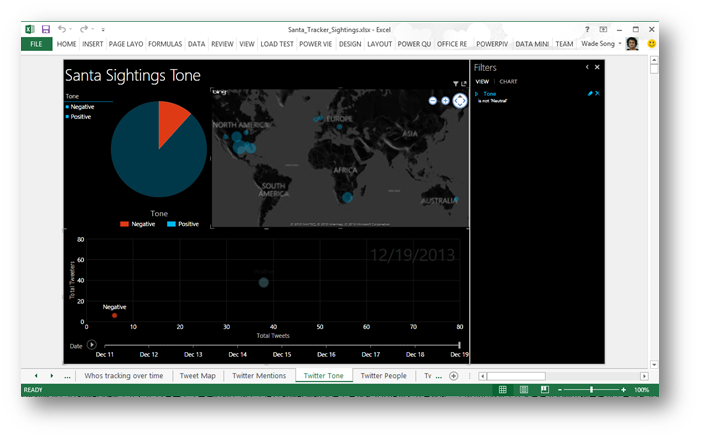Click horizontal scrollbar left arrow
The width and height of the screenshot is (701, 439).
tap(482, 376)
